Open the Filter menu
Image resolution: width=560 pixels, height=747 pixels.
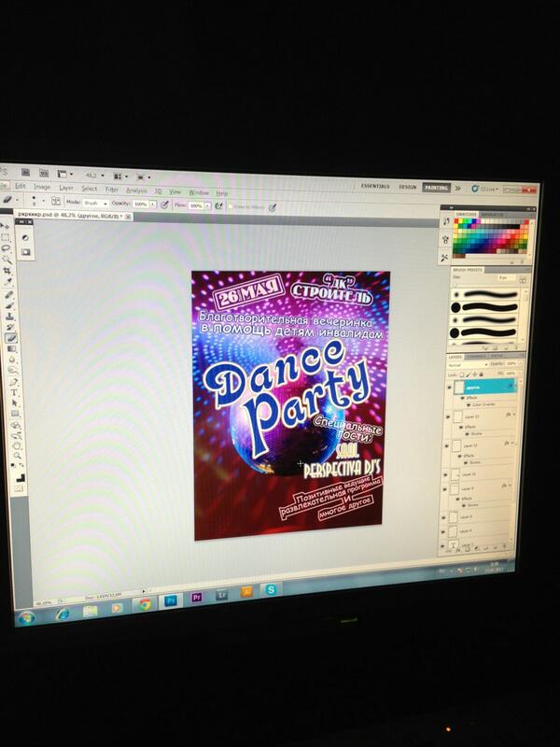coord(111,190)
